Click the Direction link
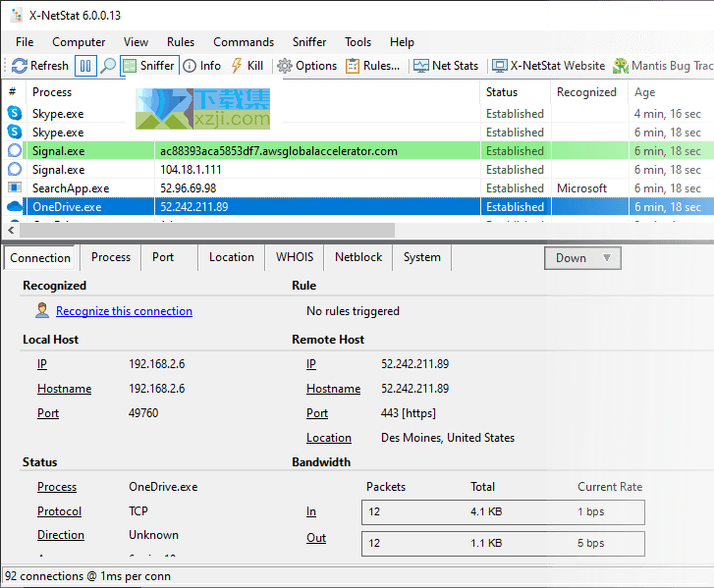The height and width of the screenshot is (588, 714). click(61, 535)
